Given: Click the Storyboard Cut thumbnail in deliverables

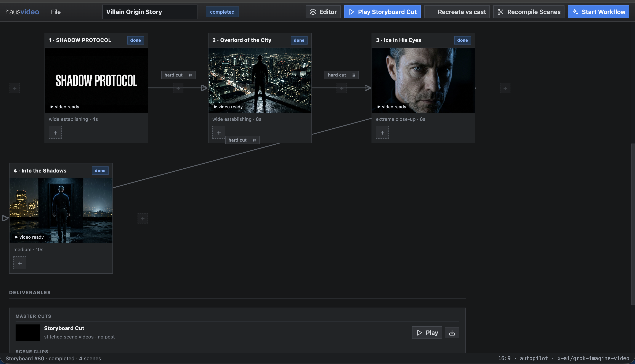Looking at the screenshot, I should [27, 333].
